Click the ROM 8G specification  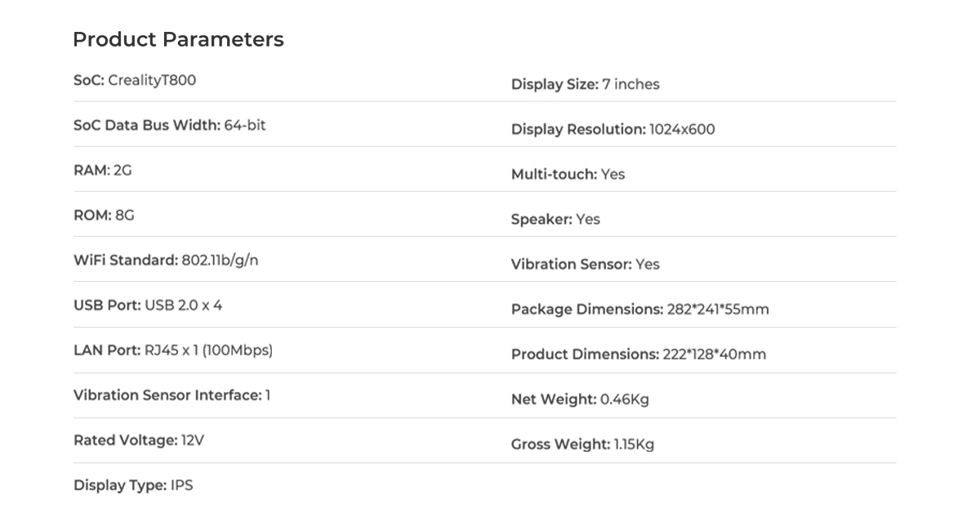coord(104,216)
